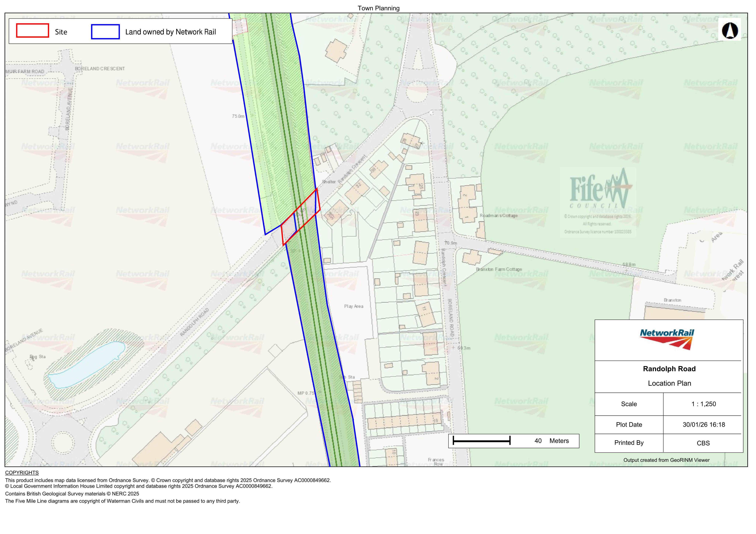Click the plot date '30/01/26 16:18'
The width and height of the screenshot is (756, 534).
(x=704, y=425)
